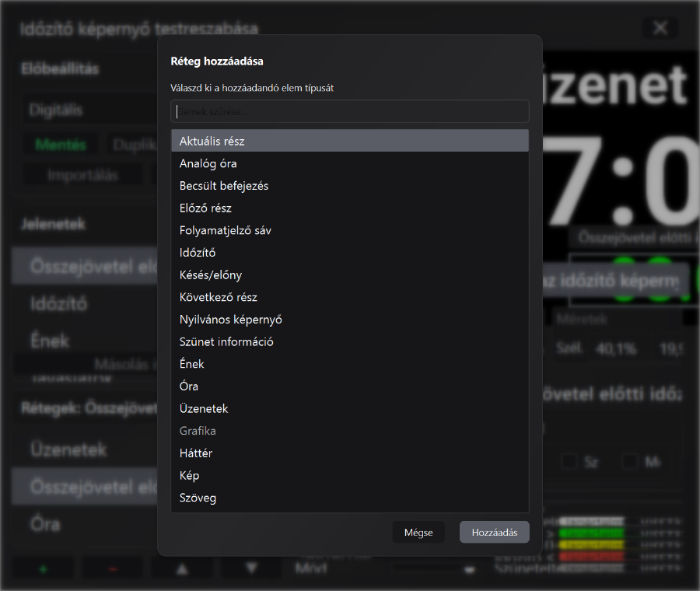The width and height of the screenshot is (700, 591).
Task: Select 'Ének' in the dialog list
Action: [x=350, y=364]
